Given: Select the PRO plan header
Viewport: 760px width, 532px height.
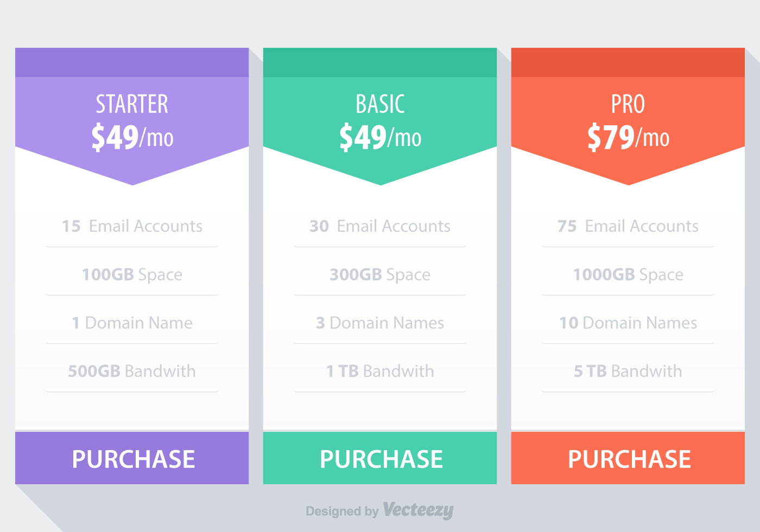Looking at the screenshot, I should point(628,104).
